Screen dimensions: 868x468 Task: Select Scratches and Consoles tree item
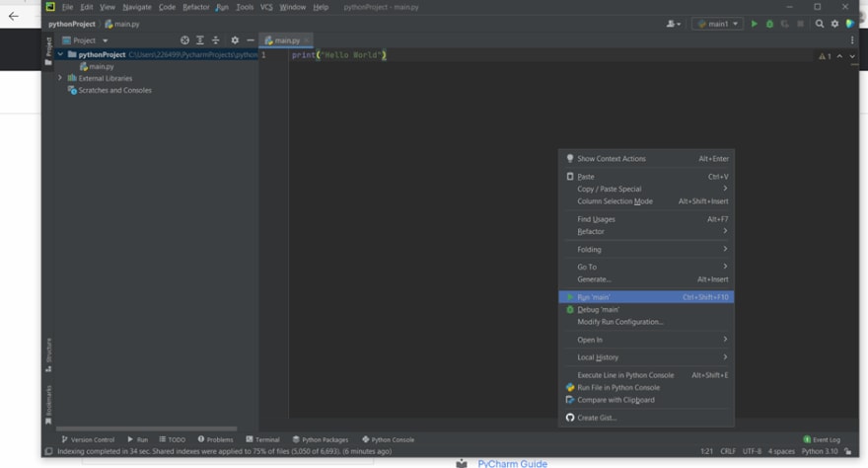[109, 90]
